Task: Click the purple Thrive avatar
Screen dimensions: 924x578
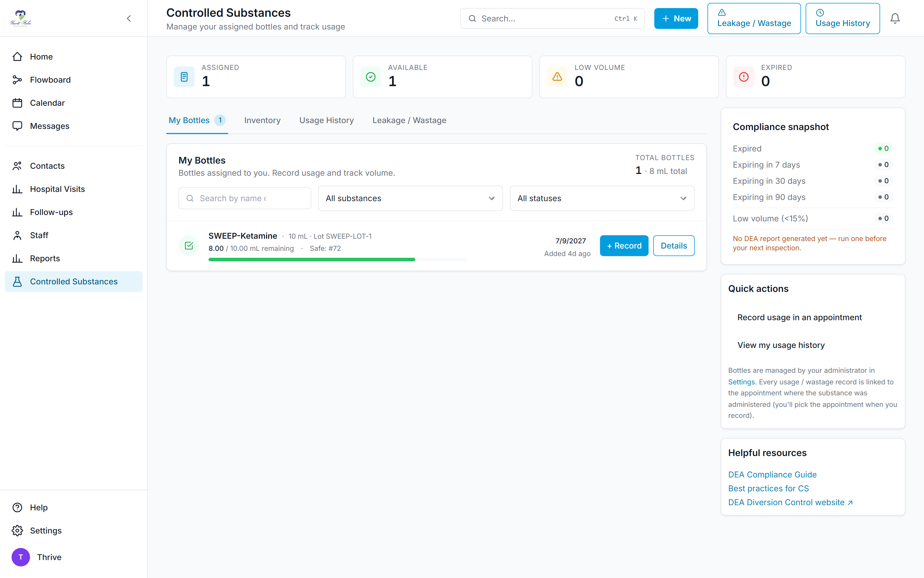Action: point(21,557)
